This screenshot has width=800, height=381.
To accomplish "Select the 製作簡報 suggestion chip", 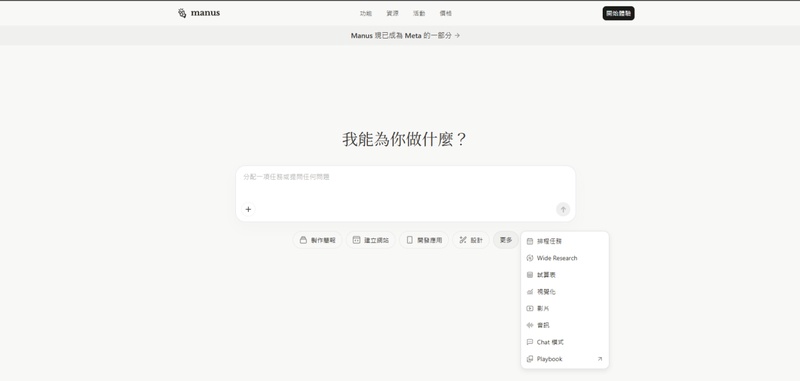I will 317,240.
